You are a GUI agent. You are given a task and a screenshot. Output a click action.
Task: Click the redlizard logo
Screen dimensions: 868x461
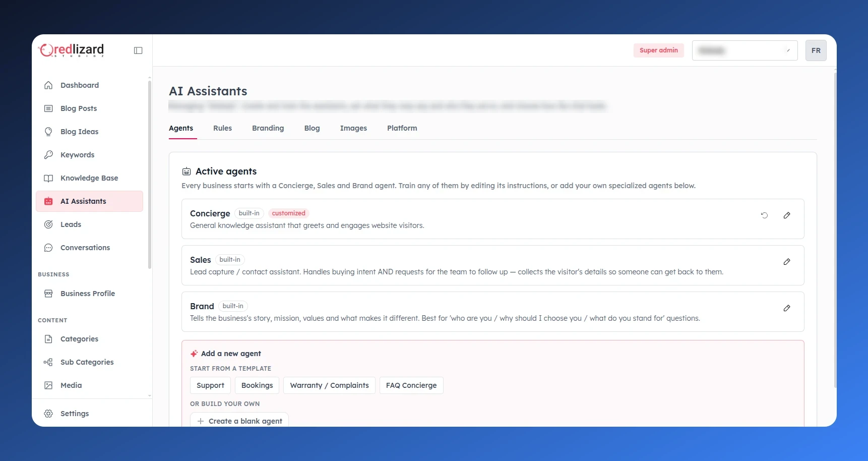pos(72,50)
